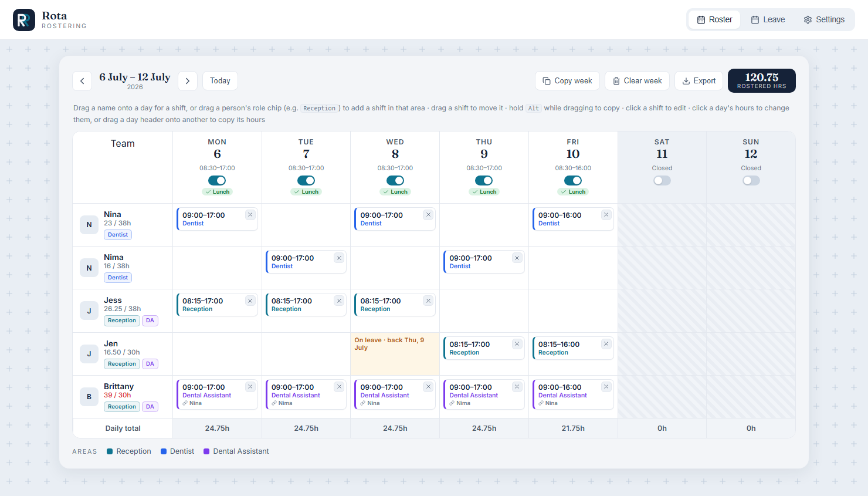Click Nina's avatar initial icon
Viewport: 868px width, 496px height.
click(89, 225)
